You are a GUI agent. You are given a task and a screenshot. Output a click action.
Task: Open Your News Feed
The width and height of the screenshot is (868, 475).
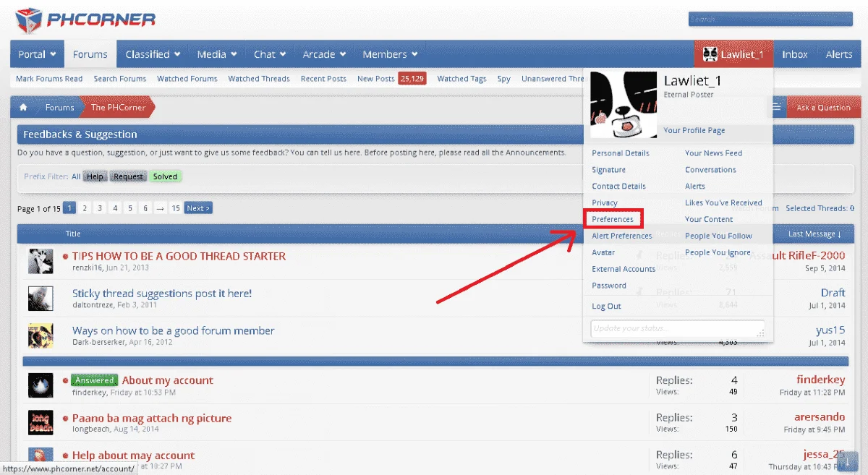click(714, 153)
